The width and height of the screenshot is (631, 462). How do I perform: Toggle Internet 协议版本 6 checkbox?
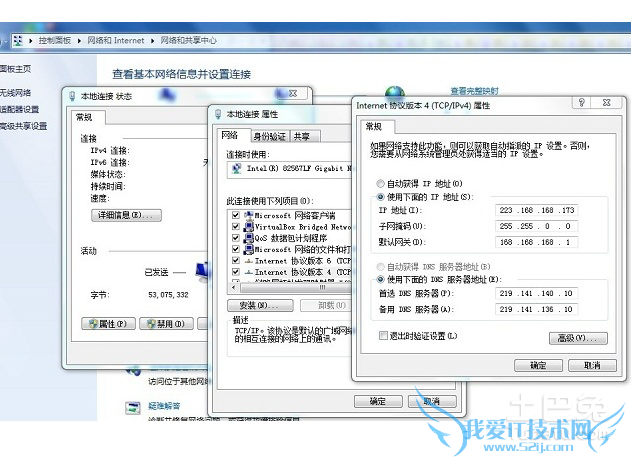click(x=236, y=260)
